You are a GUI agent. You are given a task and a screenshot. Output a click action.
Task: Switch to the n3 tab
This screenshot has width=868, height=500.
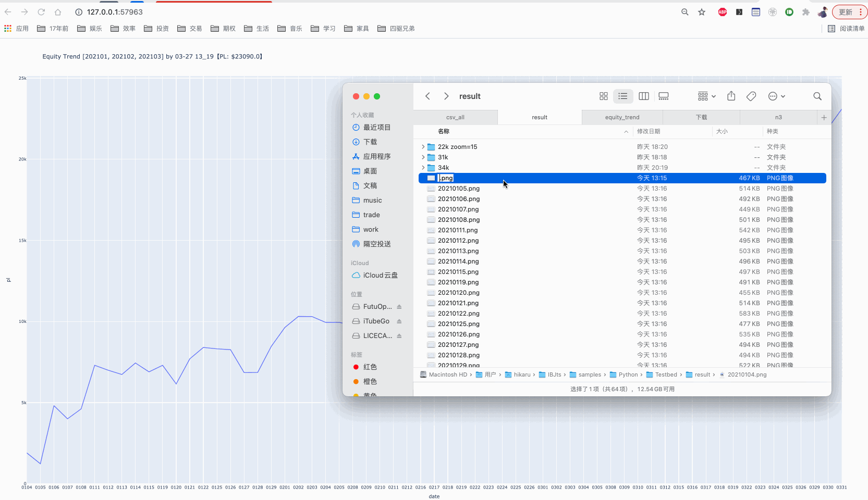(778, 118)
